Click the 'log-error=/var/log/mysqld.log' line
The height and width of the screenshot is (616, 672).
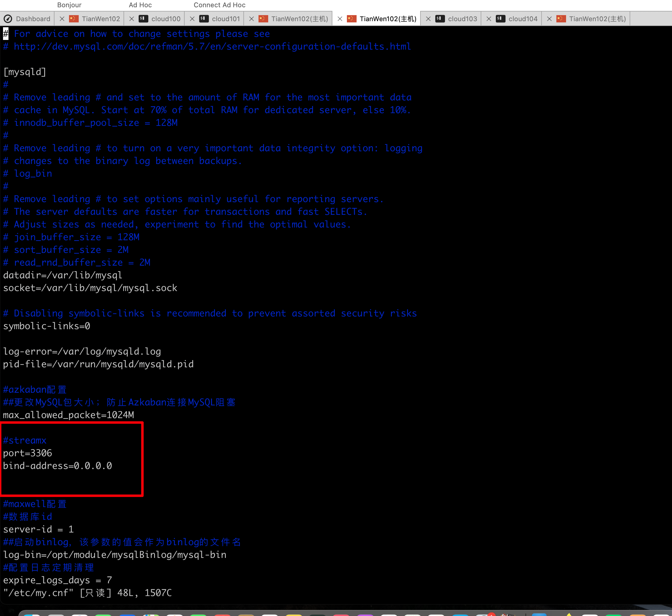pyautogui.click(x=82, y=351)
